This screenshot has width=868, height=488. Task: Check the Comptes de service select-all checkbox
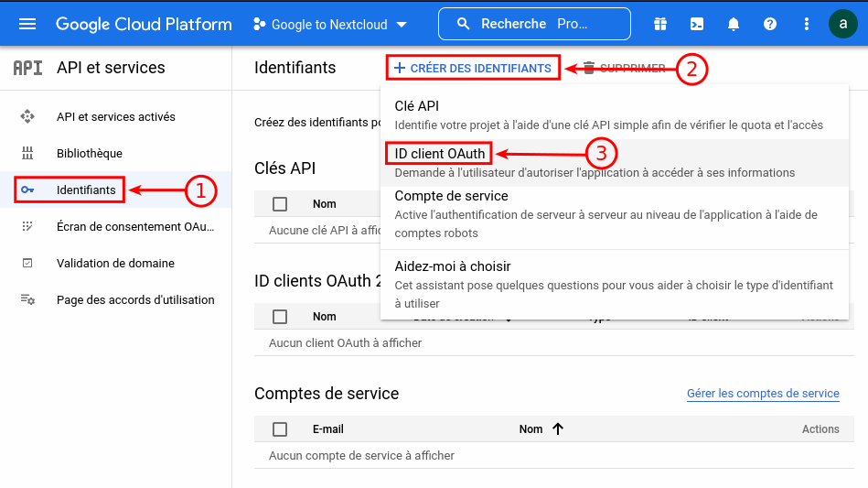click(280, 429)
